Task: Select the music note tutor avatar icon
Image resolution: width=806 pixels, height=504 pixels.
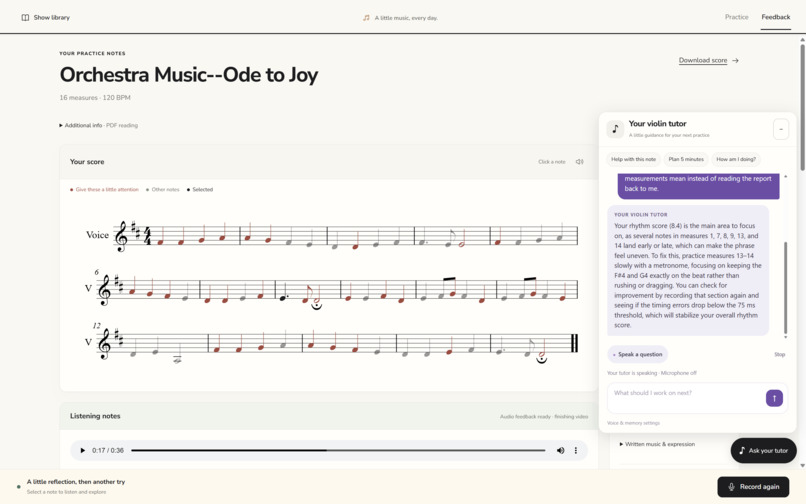Action: click(615, 129)
